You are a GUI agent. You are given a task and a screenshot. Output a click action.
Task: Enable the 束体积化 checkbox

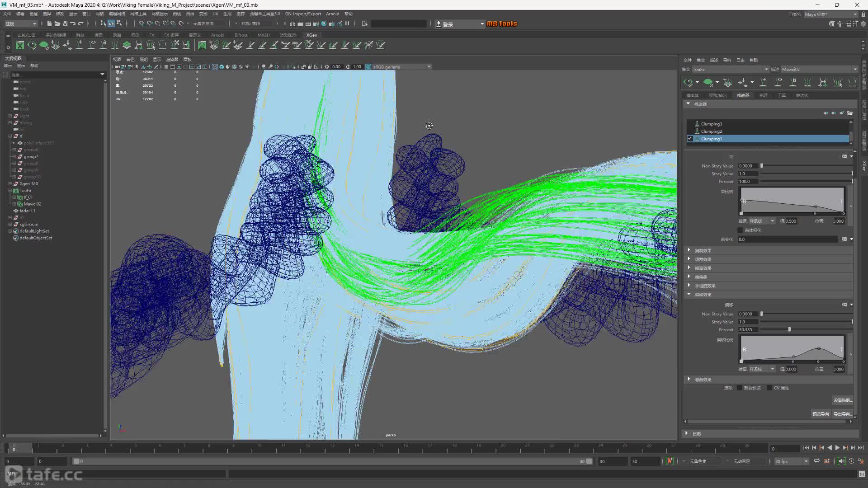pyautogui.click(x=740, y=230)
